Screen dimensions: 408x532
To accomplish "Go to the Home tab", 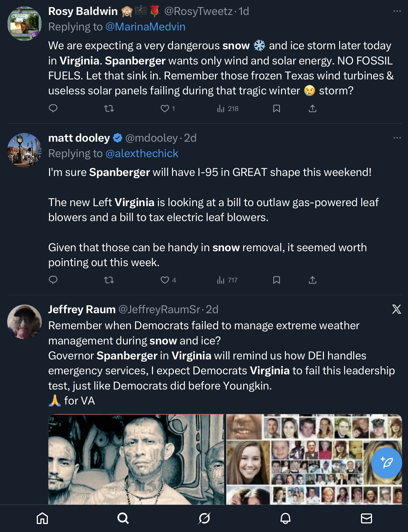I will (42, 518).
